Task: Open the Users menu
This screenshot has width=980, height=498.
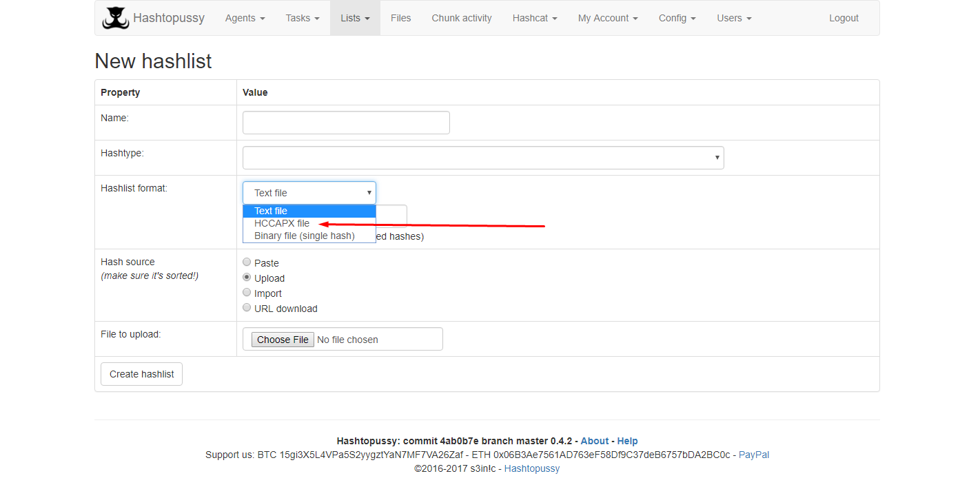Action: 733,18
